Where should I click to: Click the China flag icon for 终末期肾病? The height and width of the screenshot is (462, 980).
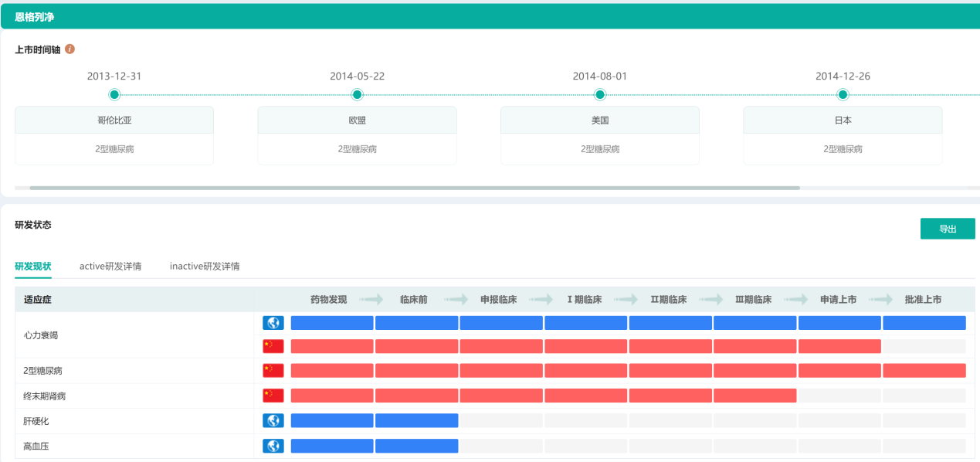(273, 396)
